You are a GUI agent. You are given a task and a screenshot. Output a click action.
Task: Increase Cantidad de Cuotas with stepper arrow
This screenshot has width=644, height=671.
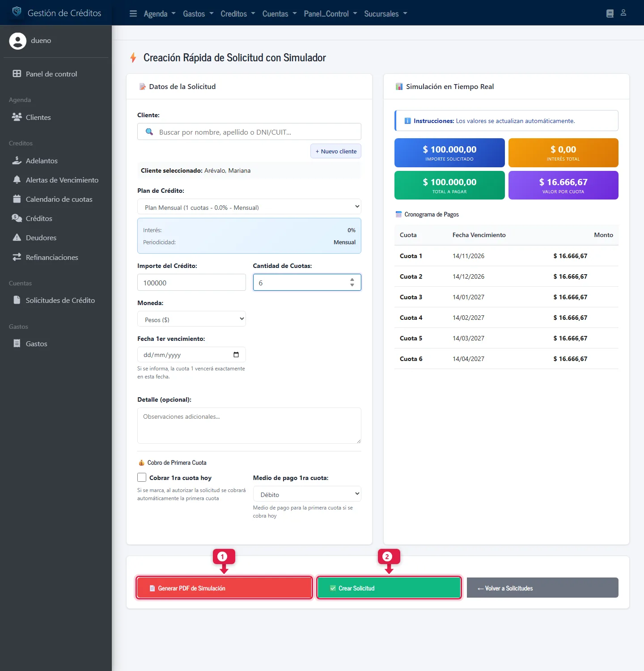pyautogui.click(x=352, y=280)
